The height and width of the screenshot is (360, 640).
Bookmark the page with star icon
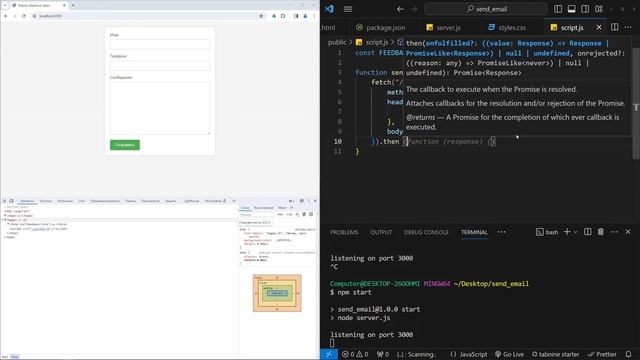[261, 16]
